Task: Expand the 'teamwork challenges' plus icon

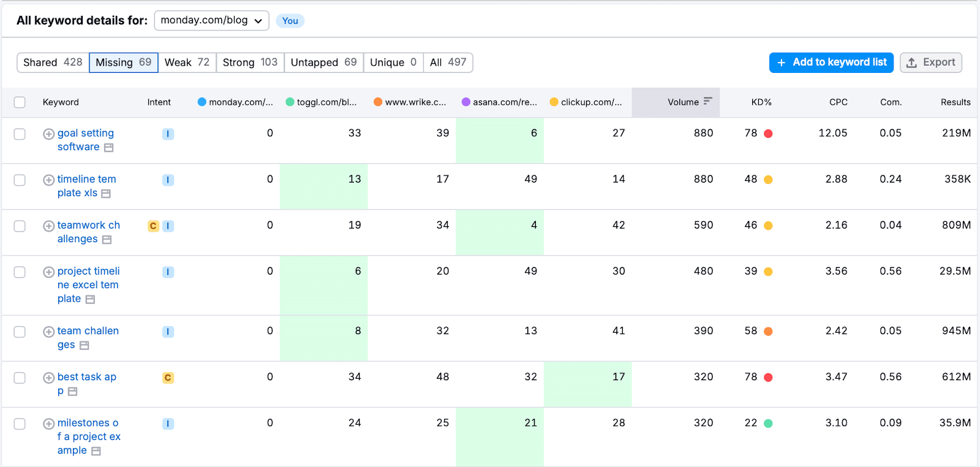Action: point(48,226)
